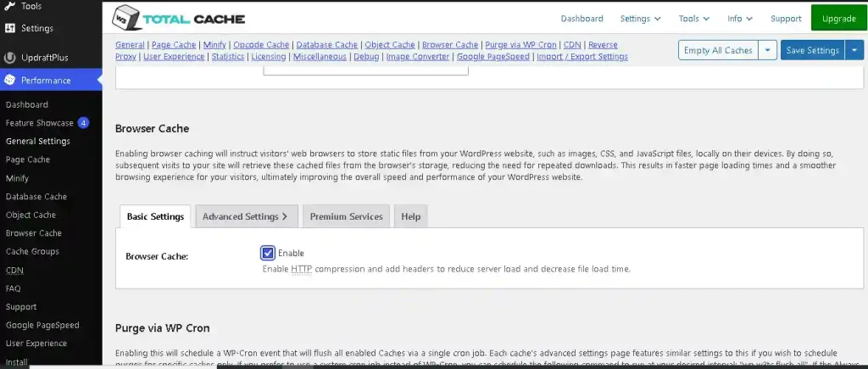Jump to Page Cache anchor link
The image size is (868, 369).
click(x=174, y=45)
